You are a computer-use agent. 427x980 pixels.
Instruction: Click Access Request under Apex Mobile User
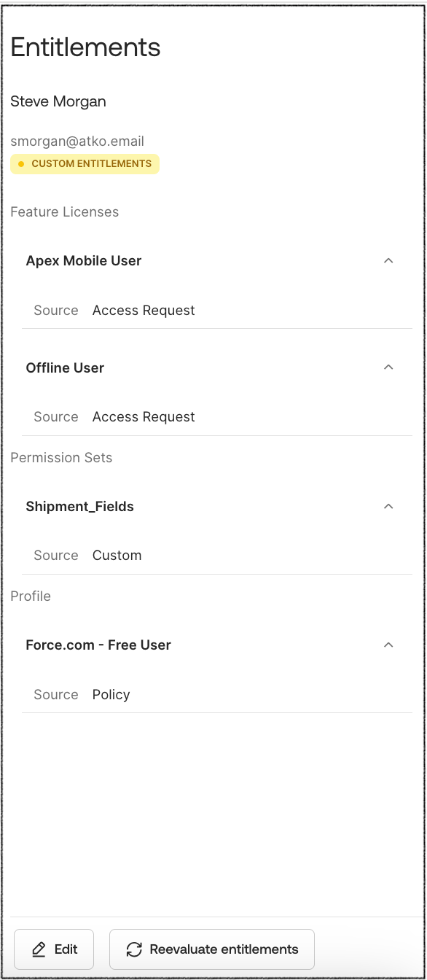144,311
